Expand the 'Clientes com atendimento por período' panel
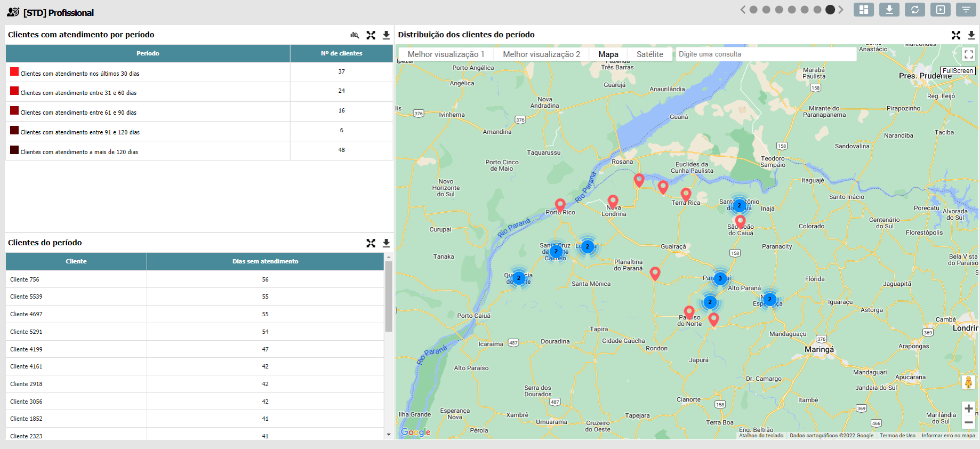Viewport: 980px width, 449px height. tap(371, 35)
